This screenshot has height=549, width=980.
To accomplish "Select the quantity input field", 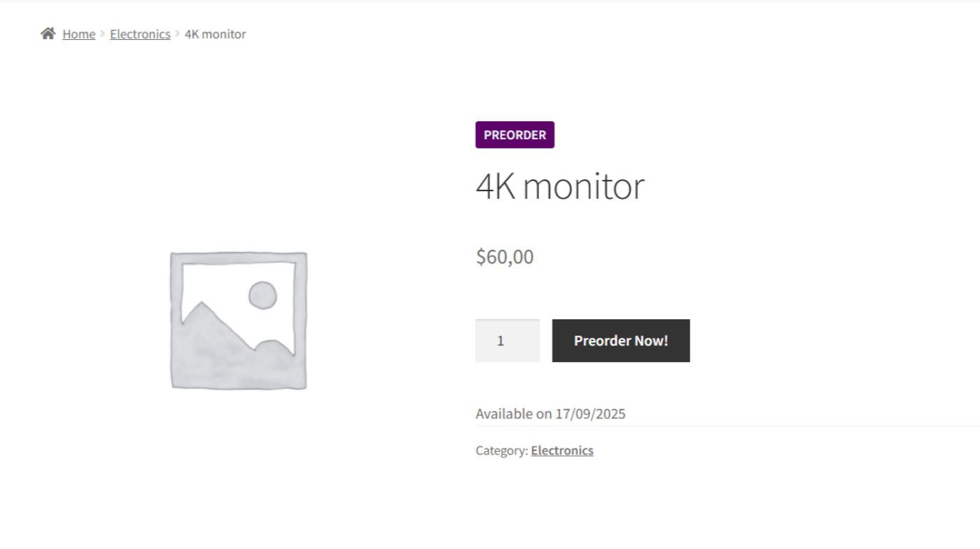I will click(507, 340).
